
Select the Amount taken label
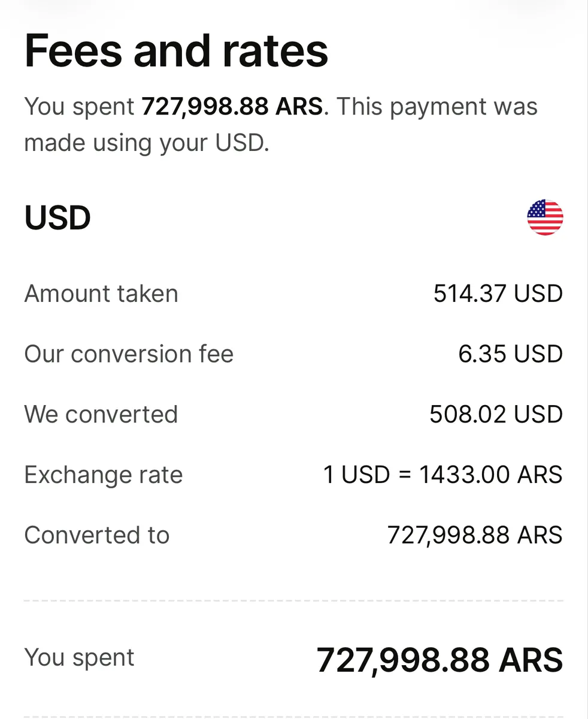(101, 294)
